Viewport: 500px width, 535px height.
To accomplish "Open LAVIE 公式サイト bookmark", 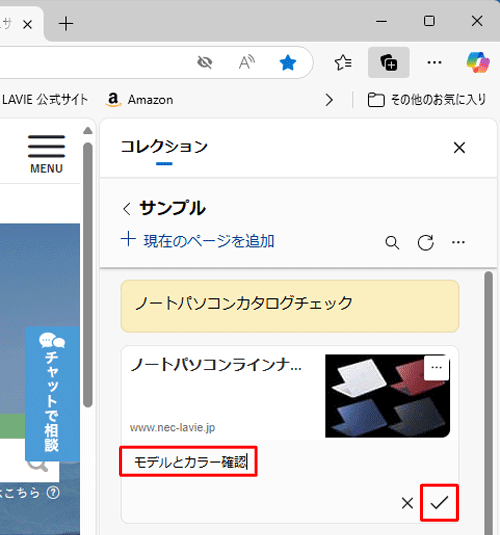I will click(x=44, y=100).
